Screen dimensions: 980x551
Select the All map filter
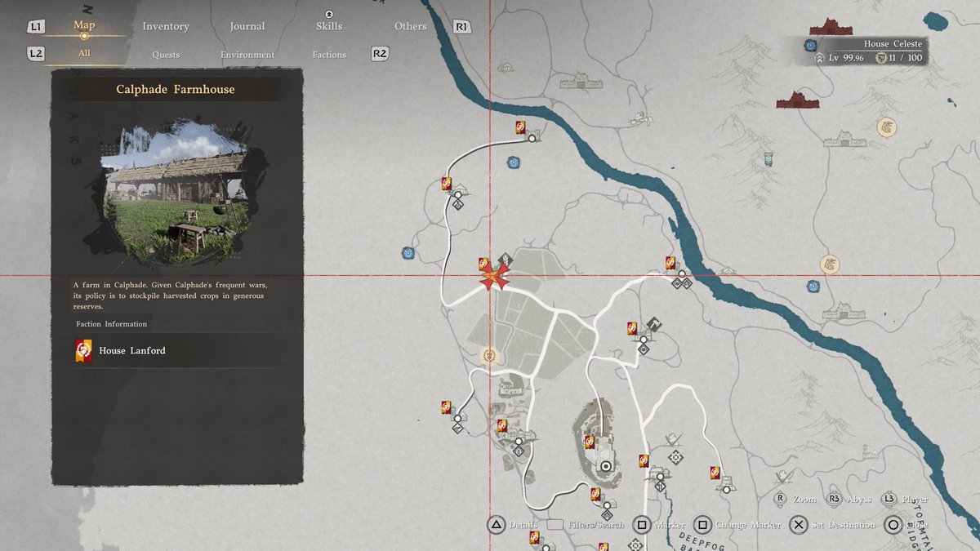(x=84, y=54)
